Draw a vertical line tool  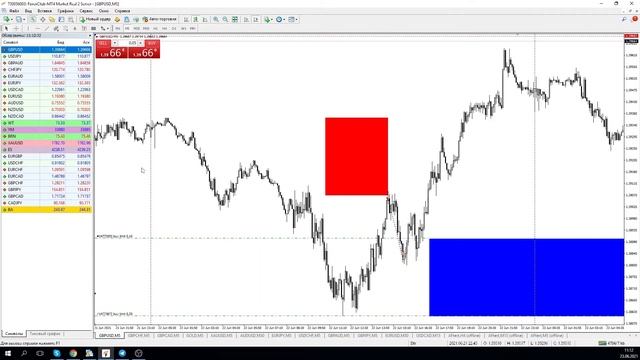pos(28,29)
